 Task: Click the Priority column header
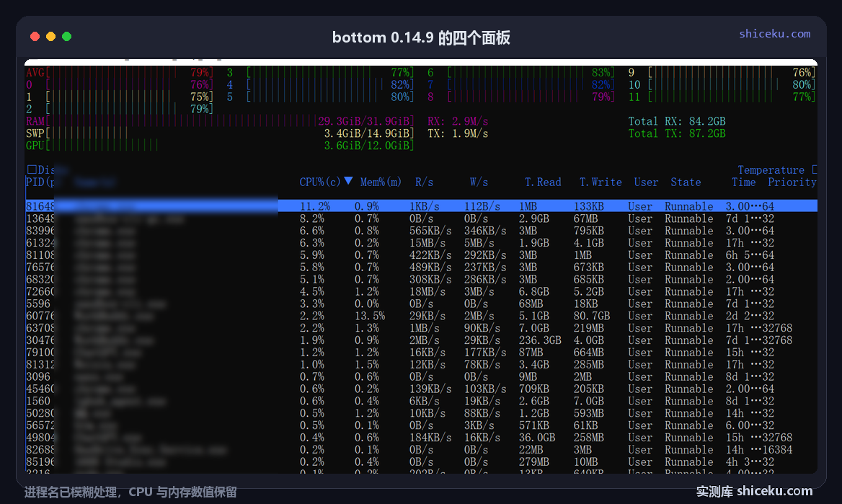792,182
